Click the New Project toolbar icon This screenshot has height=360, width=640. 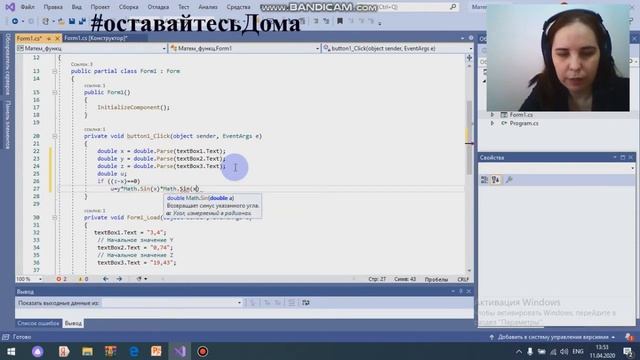tap(45, 21)
